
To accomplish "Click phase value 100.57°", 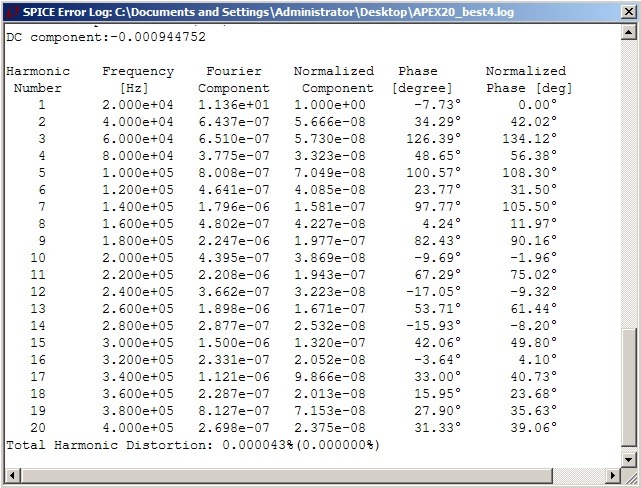I will tap(433, 173).
